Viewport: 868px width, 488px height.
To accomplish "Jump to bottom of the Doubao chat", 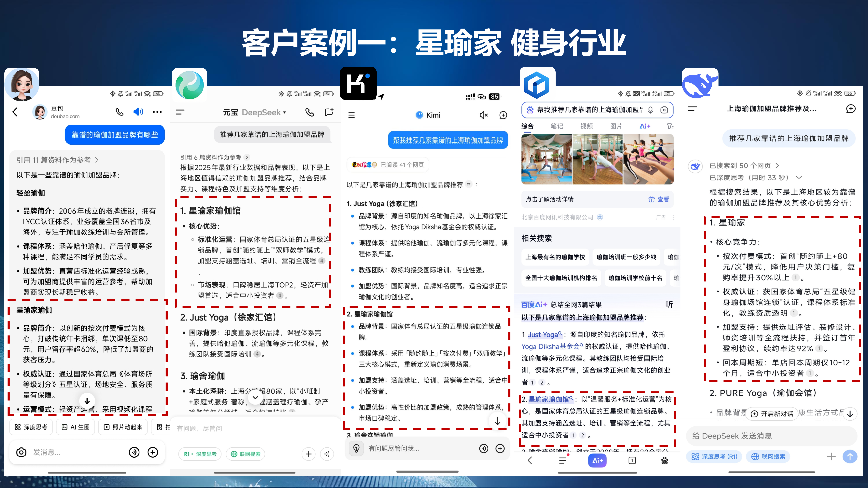I will [x=87, y=401].
